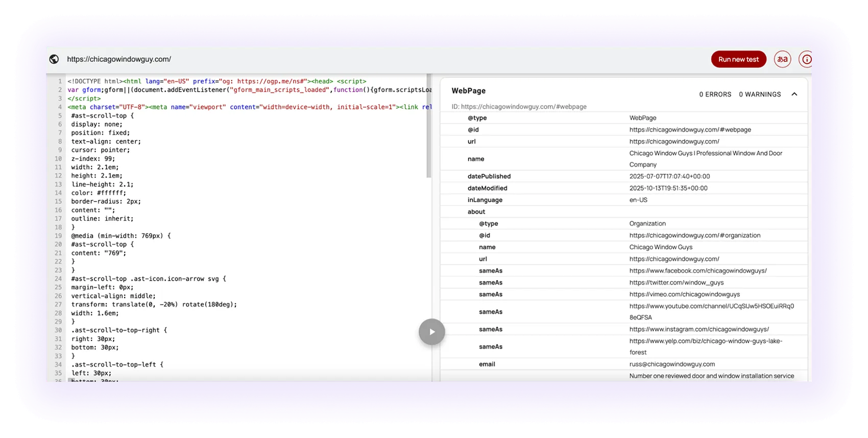
Task: Click code line 2 with var gform
Action: 249,90
